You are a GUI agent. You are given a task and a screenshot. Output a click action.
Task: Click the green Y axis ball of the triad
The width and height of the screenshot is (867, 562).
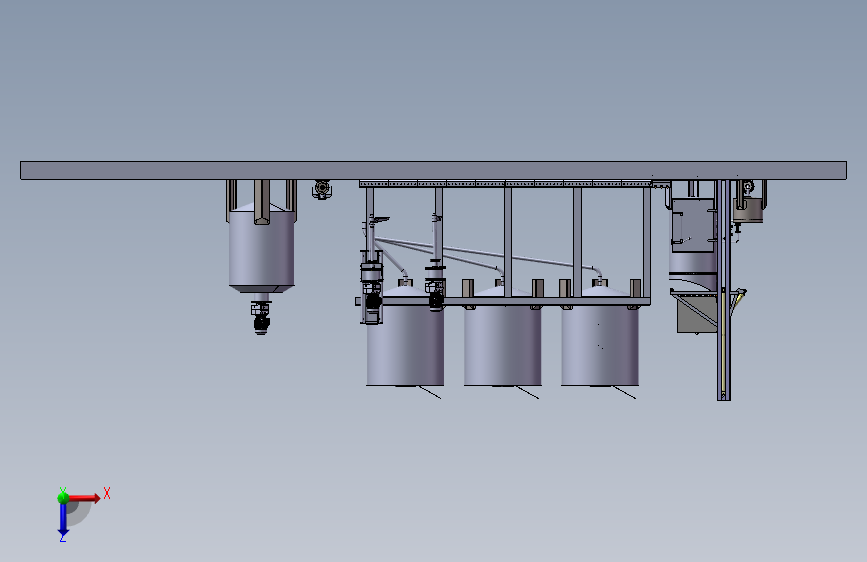(63, 497)
